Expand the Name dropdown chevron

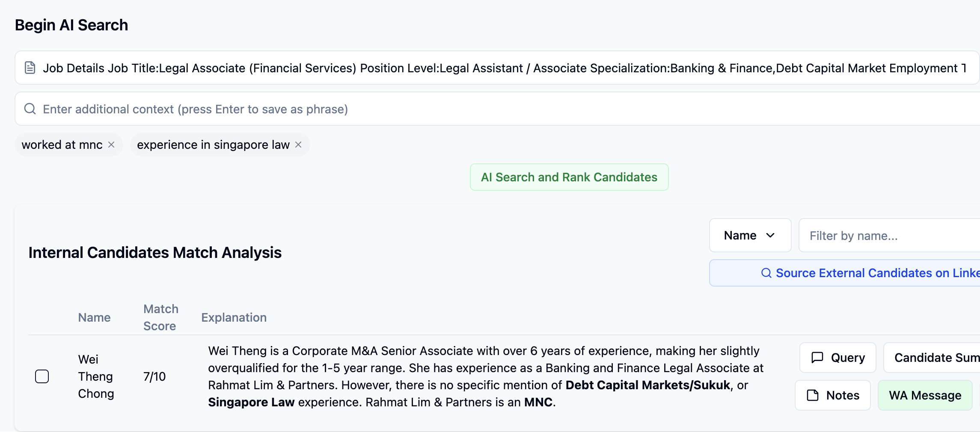click(x=770, y=235)
